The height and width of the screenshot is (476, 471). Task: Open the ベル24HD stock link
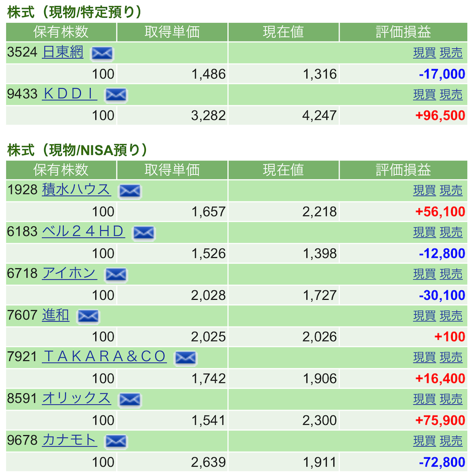84,231
